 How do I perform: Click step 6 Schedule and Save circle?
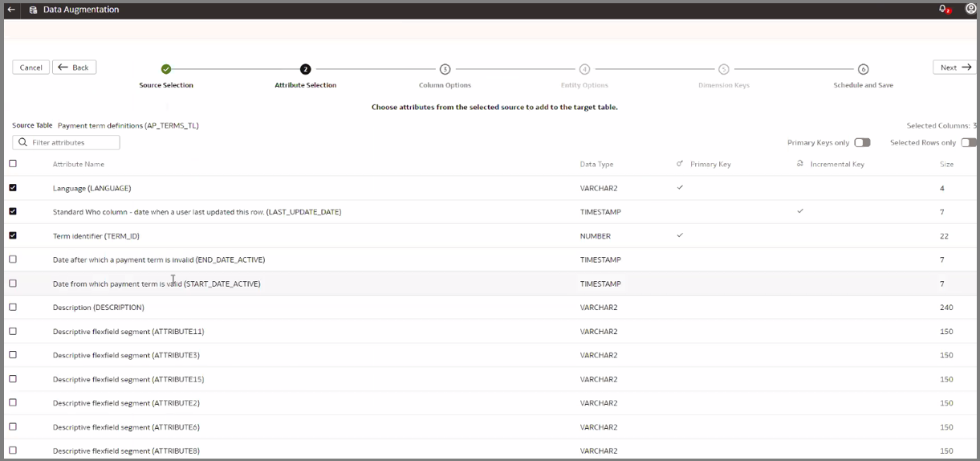pyautogui.click(x=864, y=69)
